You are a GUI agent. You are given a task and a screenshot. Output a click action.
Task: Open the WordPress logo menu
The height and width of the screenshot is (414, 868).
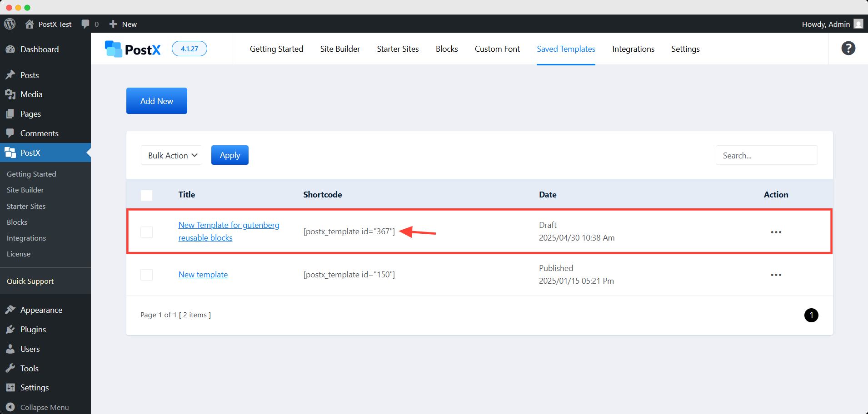point(10,24)
